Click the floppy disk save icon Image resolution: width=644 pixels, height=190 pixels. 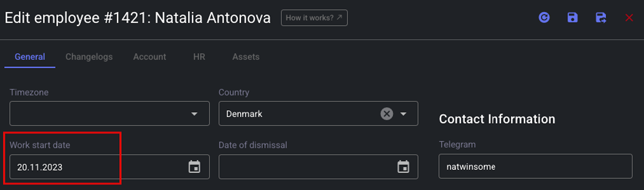click(572, 17)
